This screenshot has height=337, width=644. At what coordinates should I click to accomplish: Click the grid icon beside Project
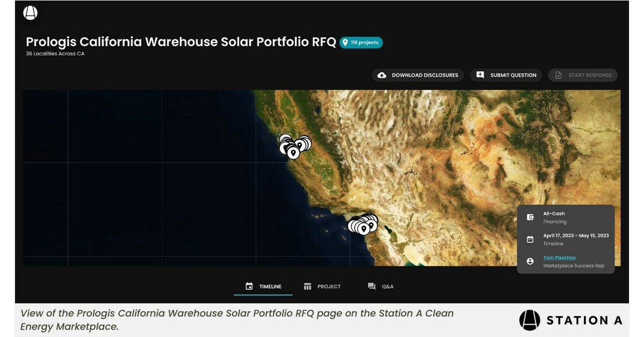[x=307, y=286]
